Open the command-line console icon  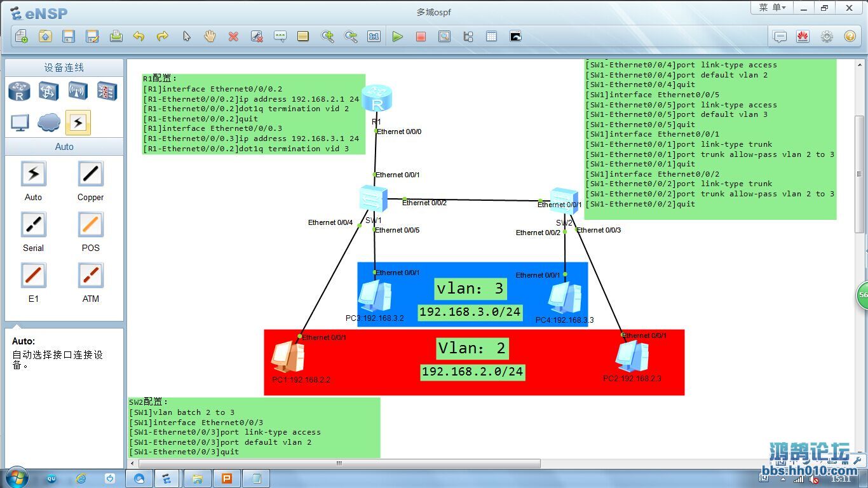[x=515, y=36]
